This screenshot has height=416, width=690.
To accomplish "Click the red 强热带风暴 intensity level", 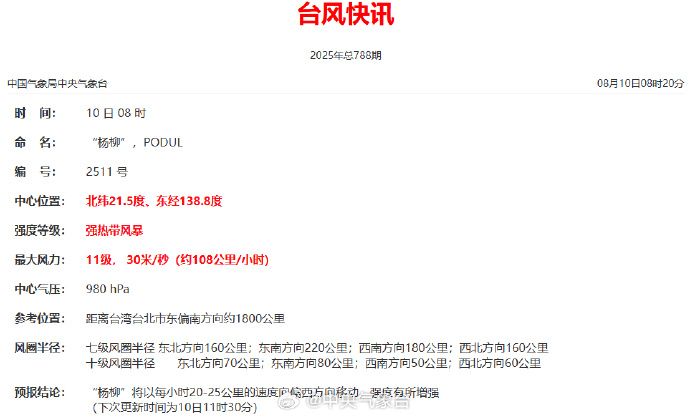I will click(114, 231).
